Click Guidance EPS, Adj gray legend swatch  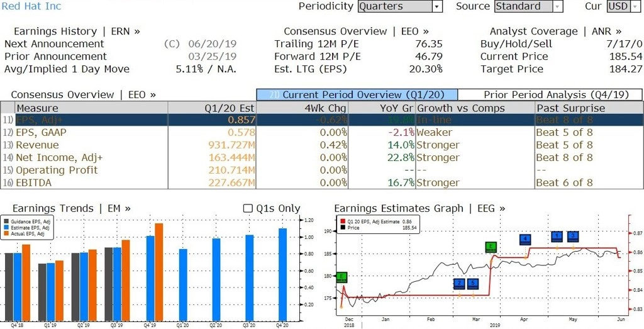7,221
